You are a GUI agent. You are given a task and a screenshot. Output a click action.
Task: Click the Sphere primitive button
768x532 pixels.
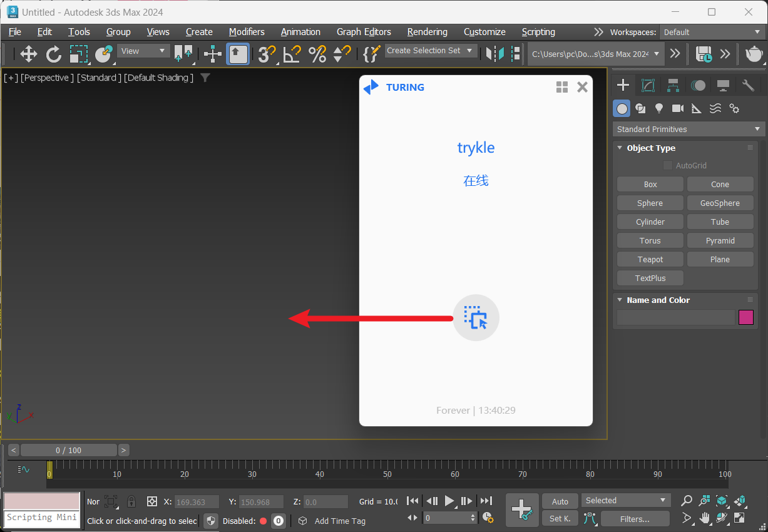[x=650, y=203]
